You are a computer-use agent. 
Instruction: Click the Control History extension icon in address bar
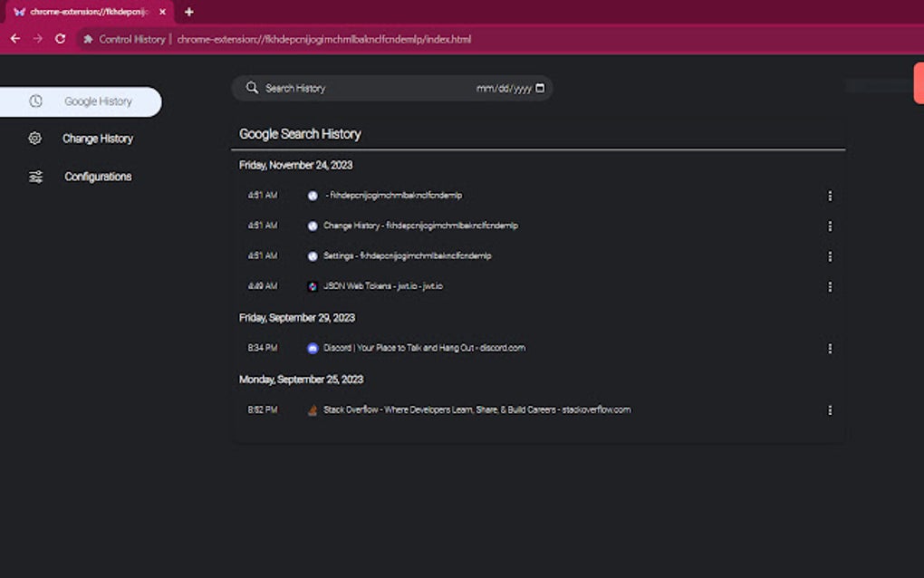coord(88,39)
